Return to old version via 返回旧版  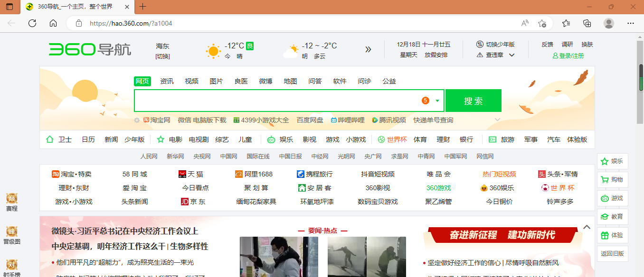612,254
